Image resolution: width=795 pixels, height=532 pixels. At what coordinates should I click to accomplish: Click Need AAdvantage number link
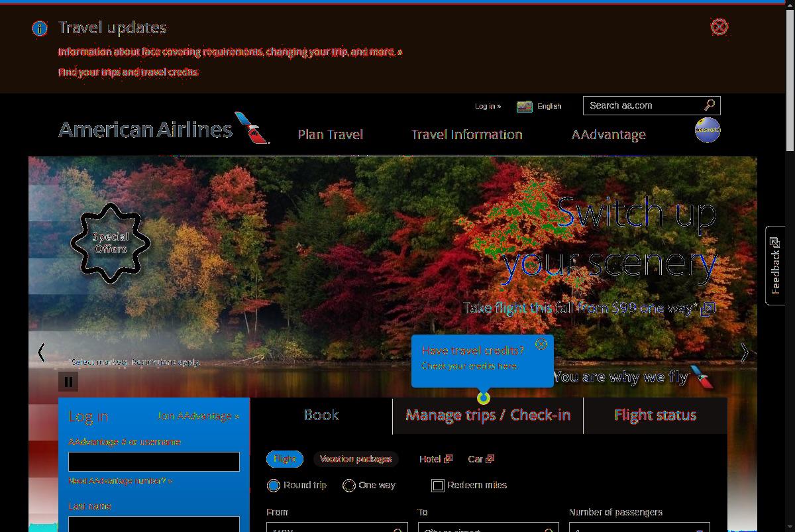[121, 481]
